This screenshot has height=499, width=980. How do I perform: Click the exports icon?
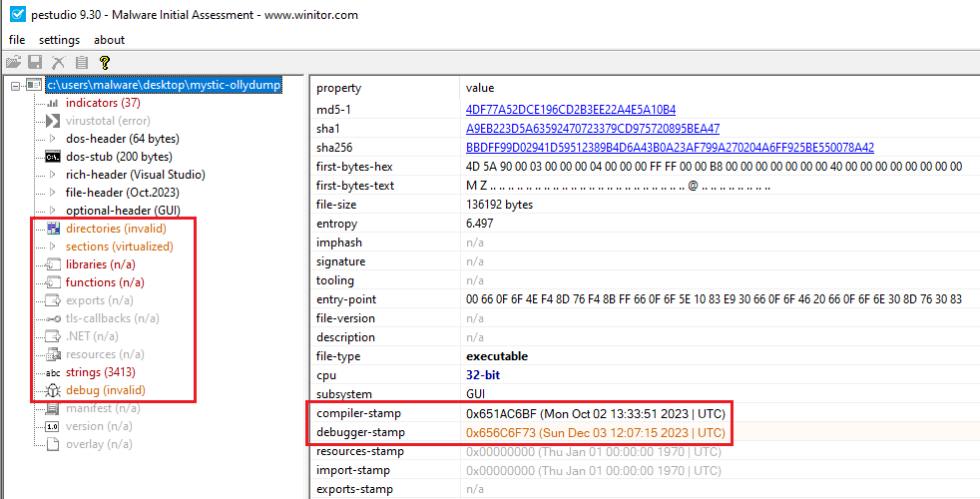[53, 300]
